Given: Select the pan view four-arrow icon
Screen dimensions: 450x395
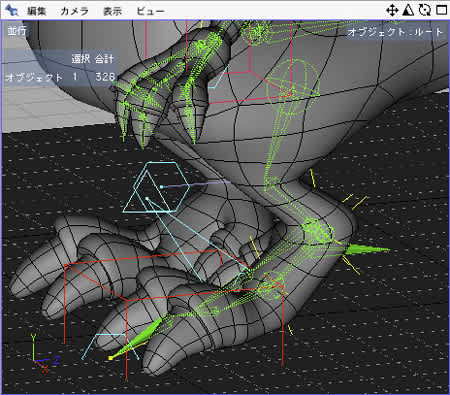Looking at the screenshot, I should pos(392,10).
